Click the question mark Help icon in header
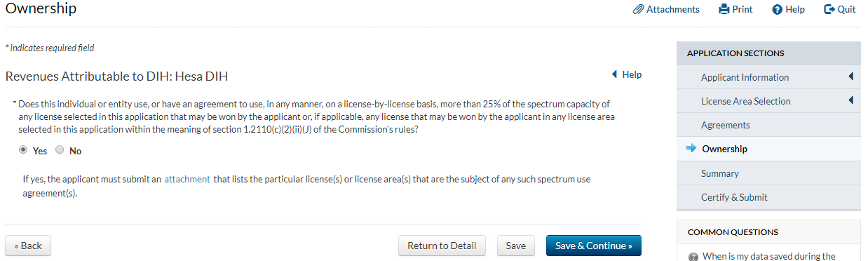This screenshot has height=261, width=868. 777,10
